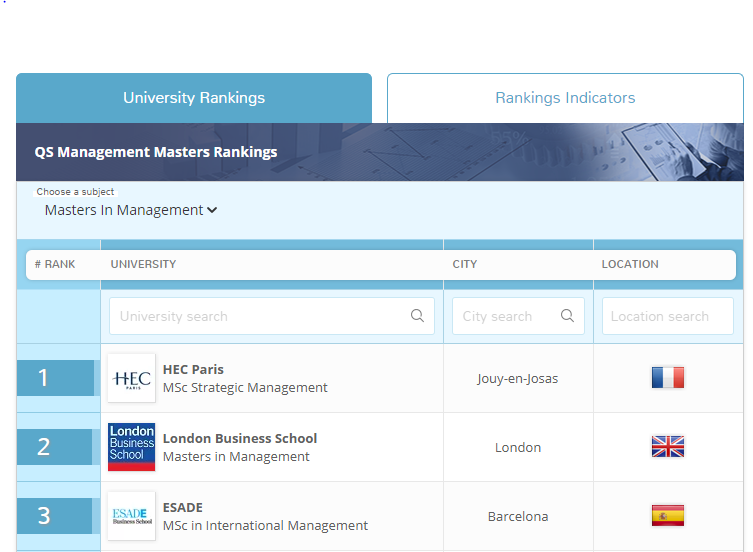The height and width of the screenshot is (552, 753).
Task: Focus the City search field
Action: [x=518, y=316]
